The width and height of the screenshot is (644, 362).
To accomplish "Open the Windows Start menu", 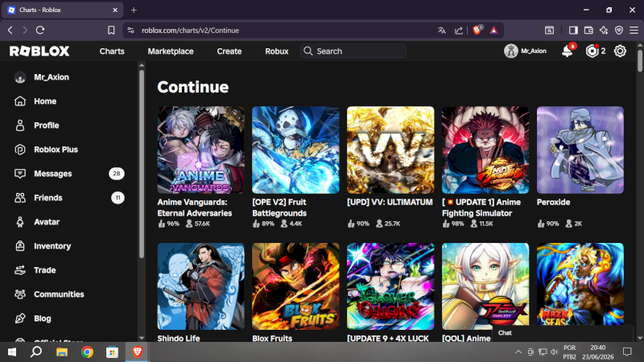I will tap(11, 352).
